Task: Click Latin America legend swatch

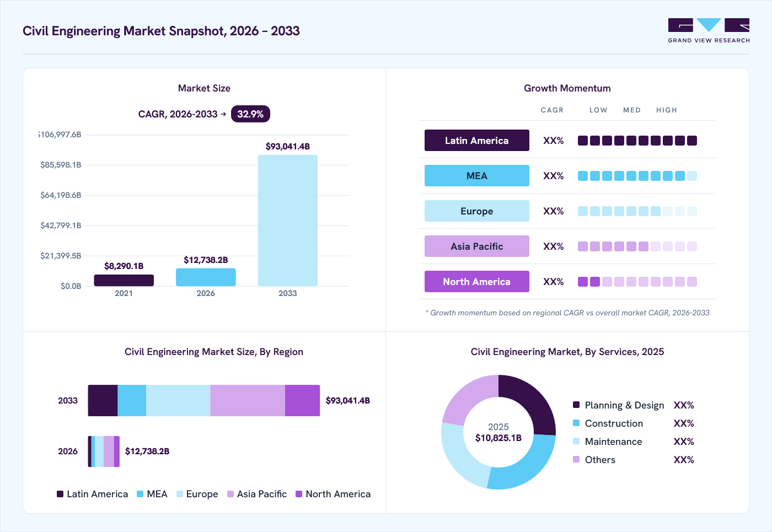Action: click(60, 494)
